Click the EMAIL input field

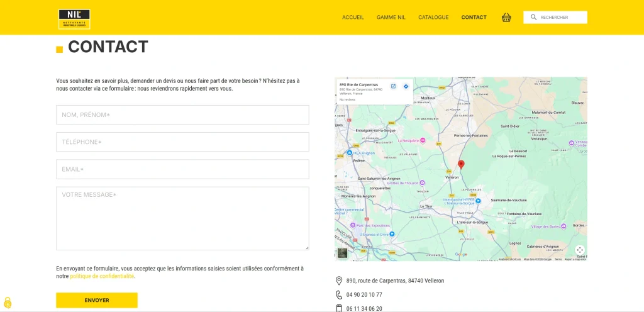(x=182, y=169)
